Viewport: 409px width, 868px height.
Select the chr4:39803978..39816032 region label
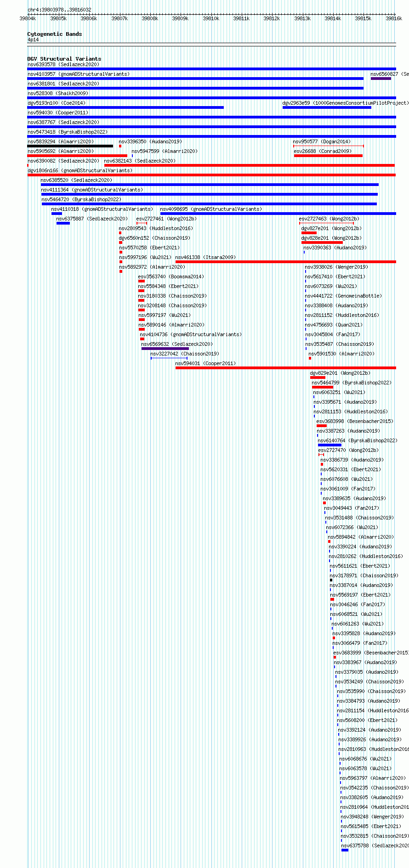coord(59,10)
